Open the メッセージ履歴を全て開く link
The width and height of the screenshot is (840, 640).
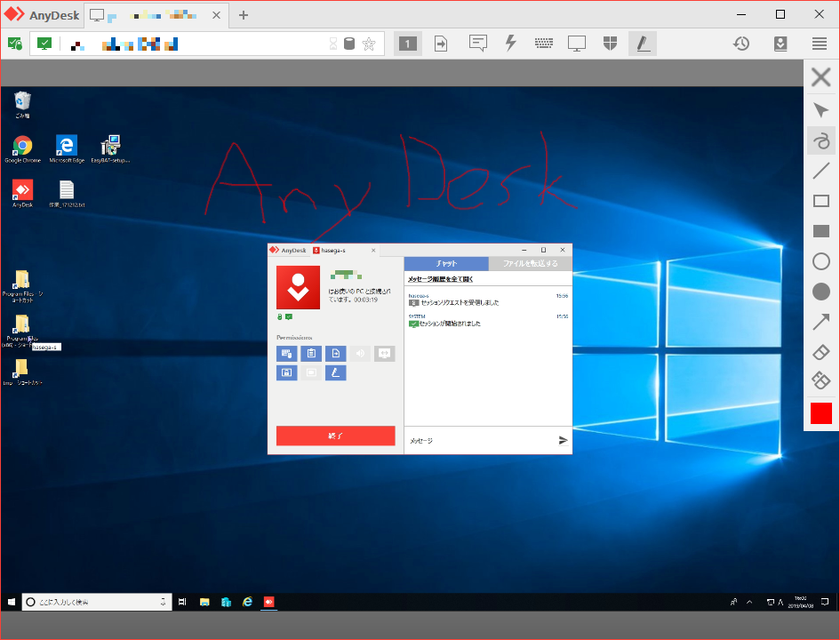440,279
